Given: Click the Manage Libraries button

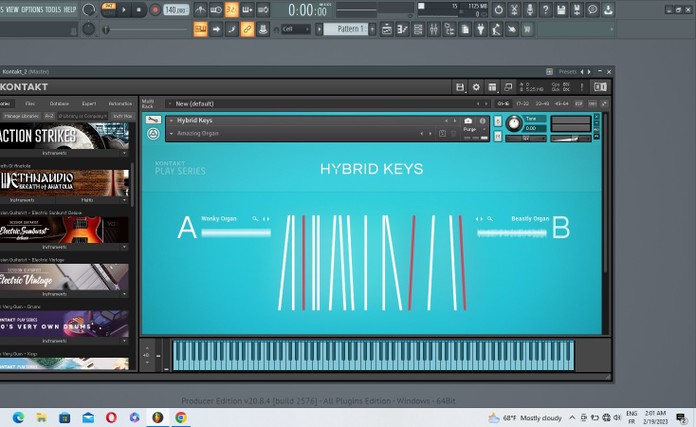Looking at the screenshot, I should pyautogui.click(x=20, y=116).
